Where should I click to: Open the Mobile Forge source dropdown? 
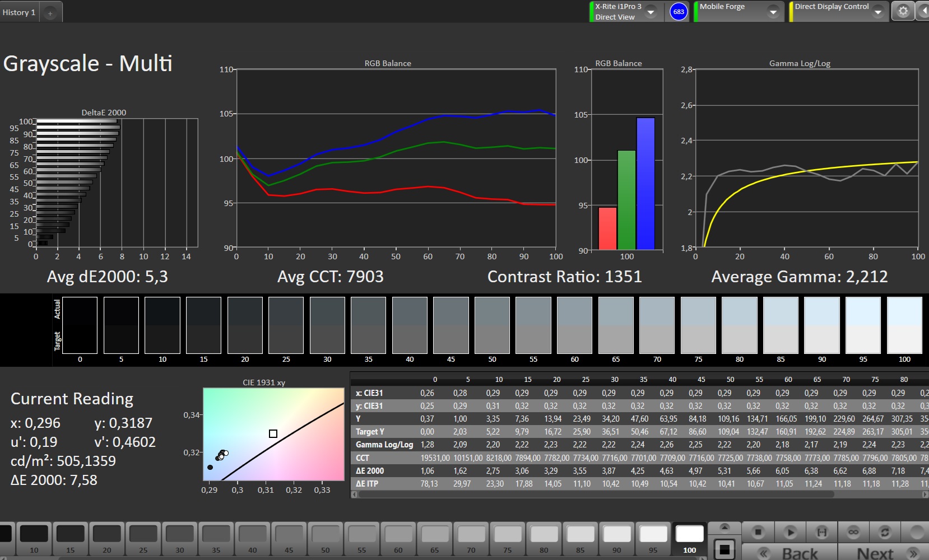[773, 12]
